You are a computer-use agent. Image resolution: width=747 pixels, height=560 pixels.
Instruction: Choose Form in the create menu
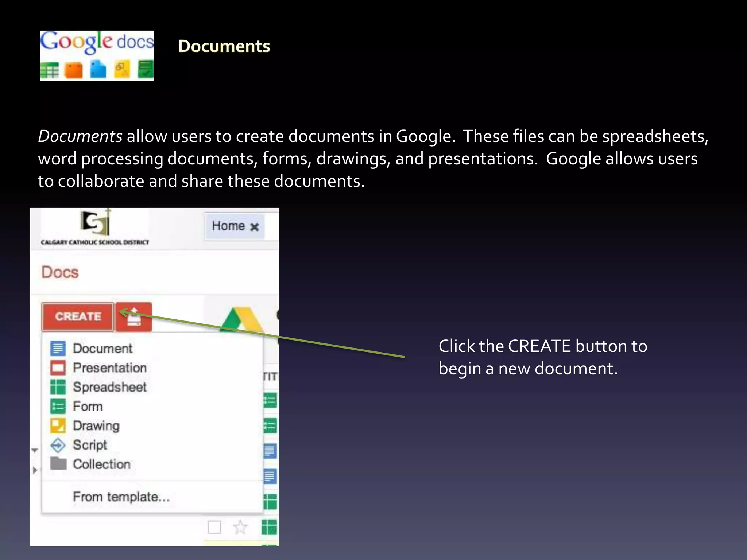pos(88,406)
